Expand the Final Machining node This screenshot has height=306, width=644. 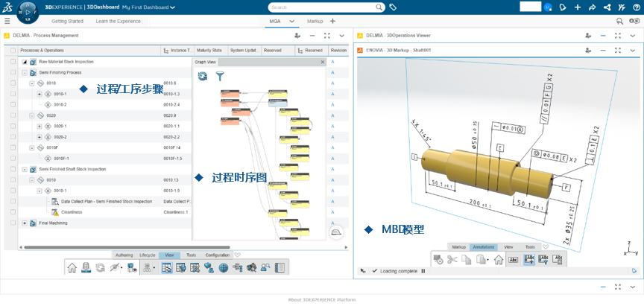[x=25, y=223]
